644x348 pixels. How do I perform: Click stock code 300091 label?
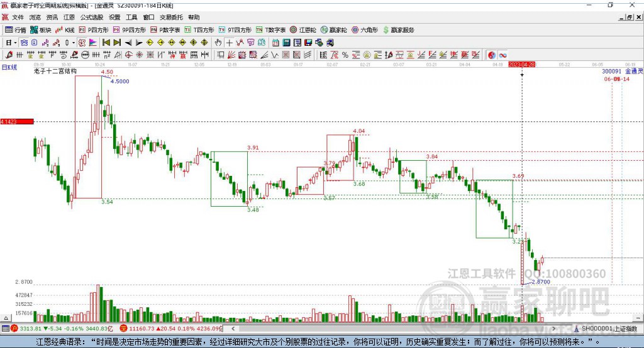[x=612, y=72]
